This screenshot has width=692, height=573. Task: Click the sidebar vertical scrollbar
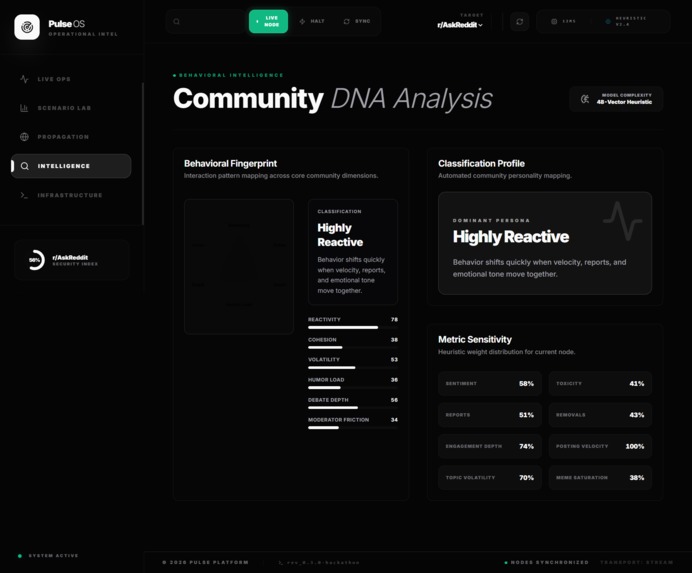pyautogui.click(x=143, y=154)
